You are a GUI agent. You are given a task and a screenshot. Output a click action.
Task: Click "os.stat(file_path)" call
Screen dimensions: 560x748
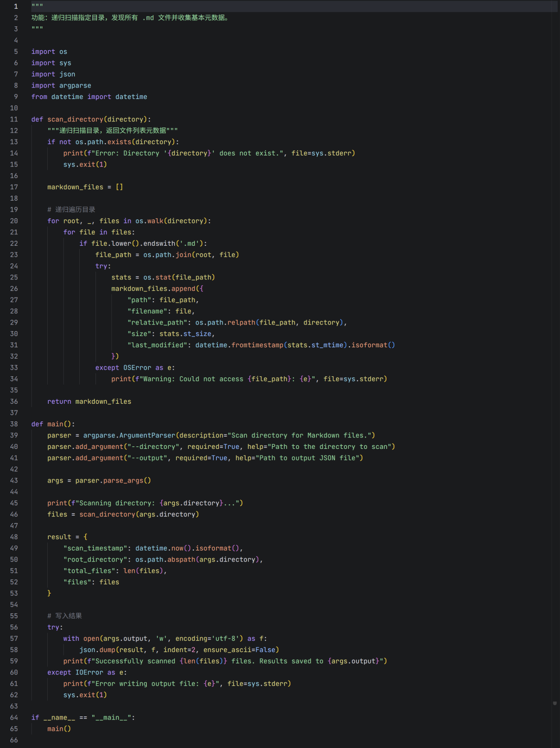pyautogui.click(x=179, y=278)
